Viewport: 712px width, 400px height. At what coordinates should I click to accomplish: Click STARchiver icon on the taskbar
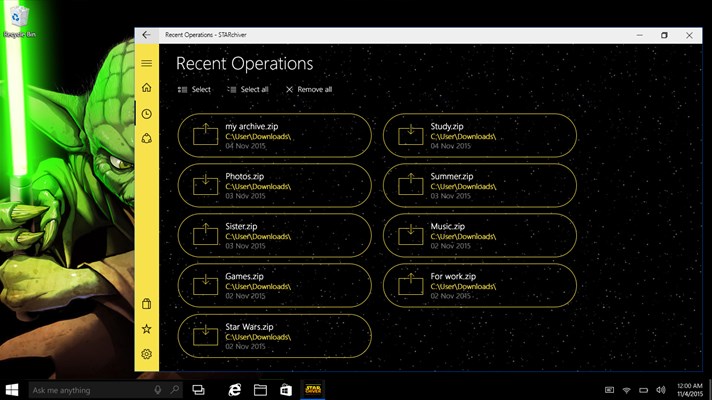[x=313, y=390]
